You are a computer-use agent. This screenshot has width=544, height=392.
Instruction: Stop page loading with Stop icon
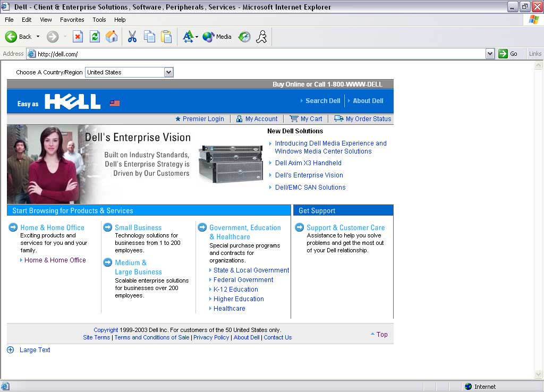tap(78, 37)
